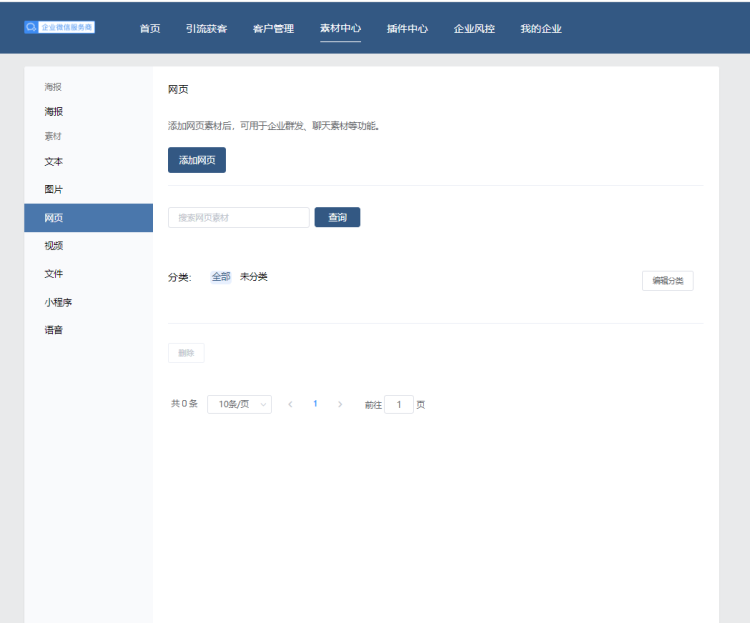
Task: Open 插件中心 in the top bar
Action: [407, 29]
